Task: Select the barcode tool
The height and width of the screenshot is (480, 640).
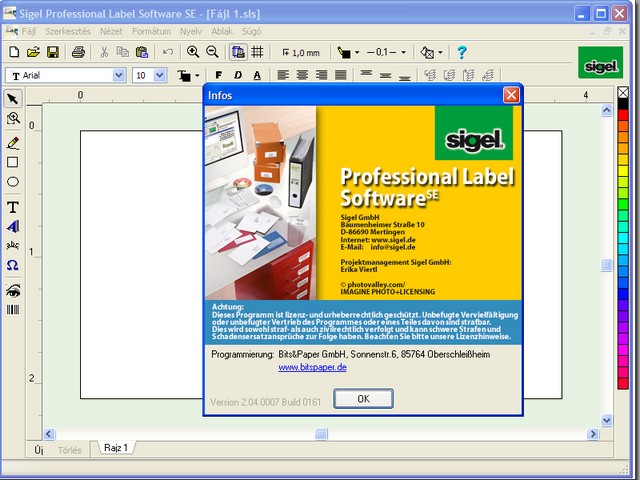Action: click(x=13, y=310)
